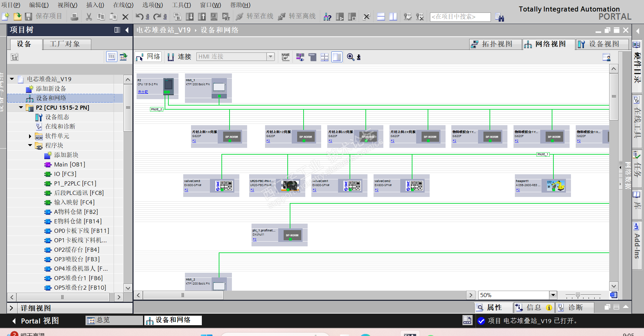Click the network view horizontal scrollbar thumb
644x336 pixels.
[x=183, y=295]
